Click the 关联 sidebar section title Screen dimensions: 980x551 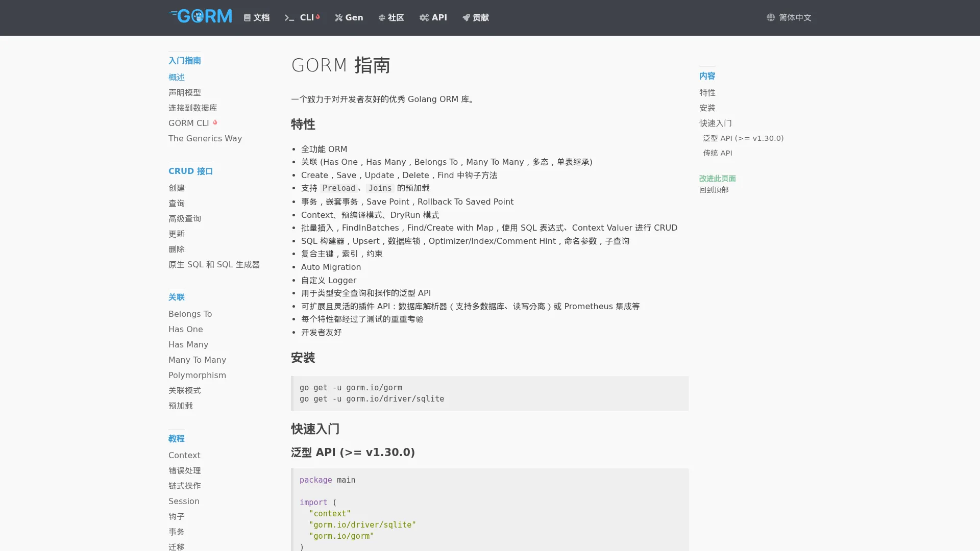(177, 297)
